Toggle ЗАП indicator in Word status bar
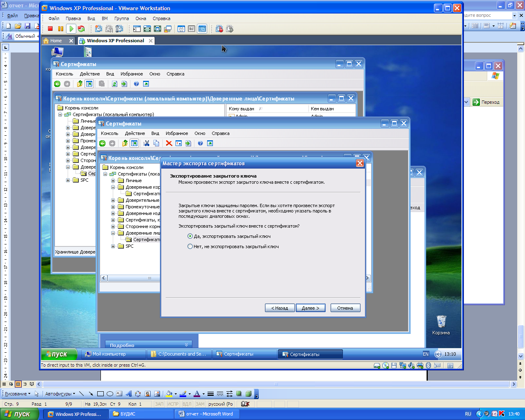 pos(159,404)
